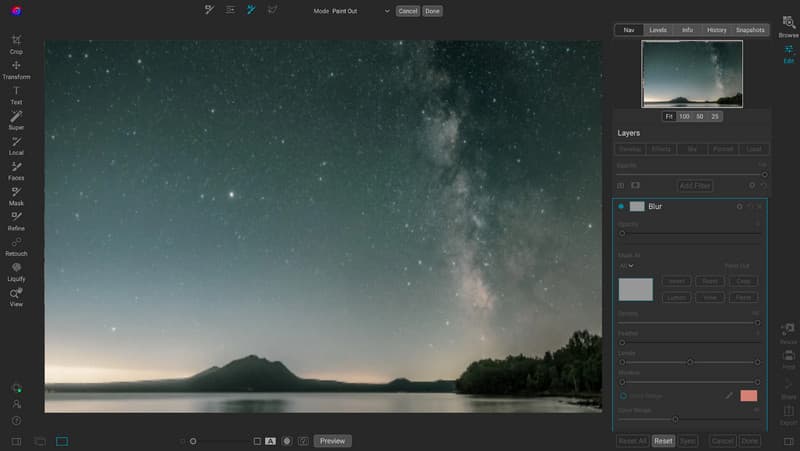Open the Effects tab under Layers
Image resolution: width=800 pixels, height=451 pixels.
661,149
